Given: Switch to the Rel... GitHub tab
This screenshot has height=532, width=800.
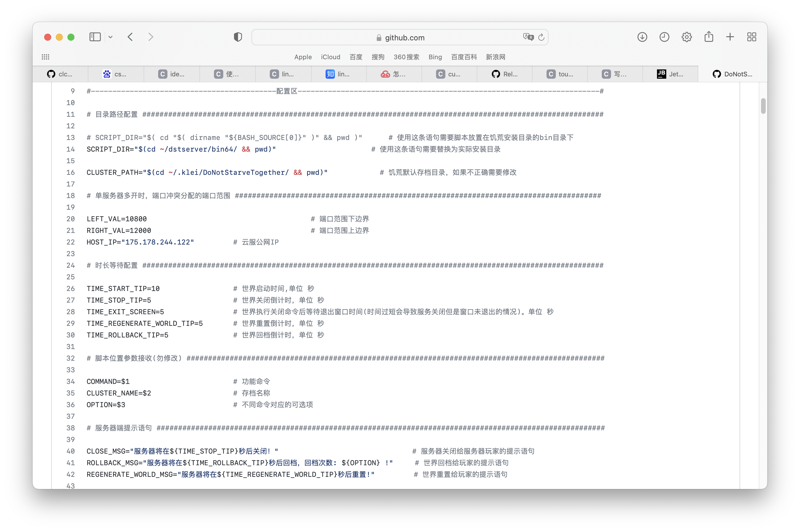Looking at the screenshot, I should (x=505, y=74).
